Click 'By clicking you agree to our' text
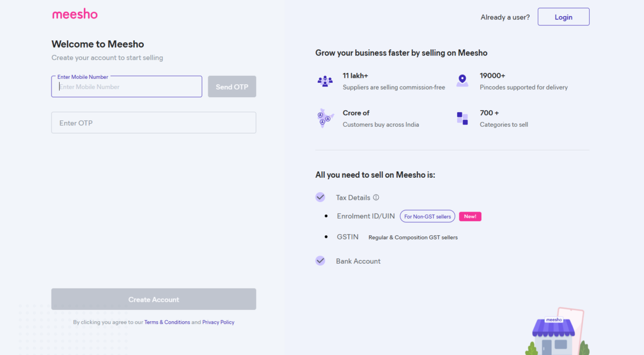The height and width of the screenshot is (355, 644). pyautogui.click(x=108, y=322)
